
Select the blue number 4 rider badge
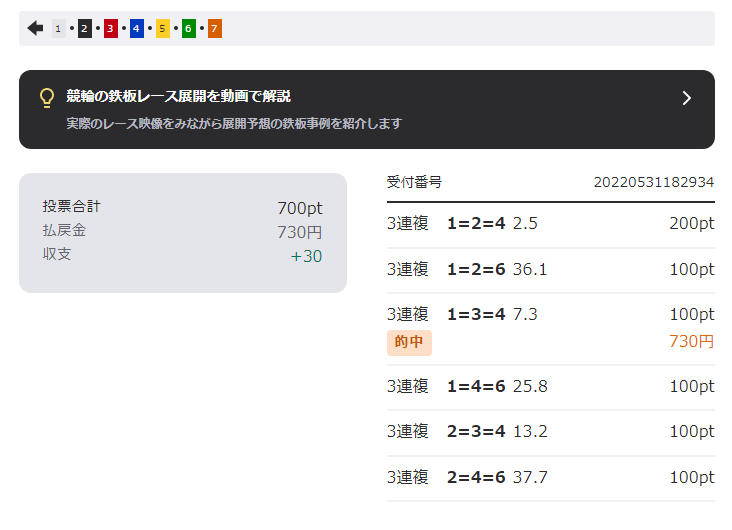137,28
